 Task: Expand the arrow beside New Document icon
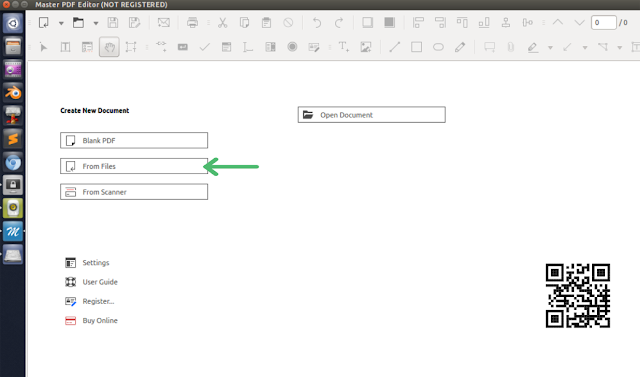click(x=61, y=23)
